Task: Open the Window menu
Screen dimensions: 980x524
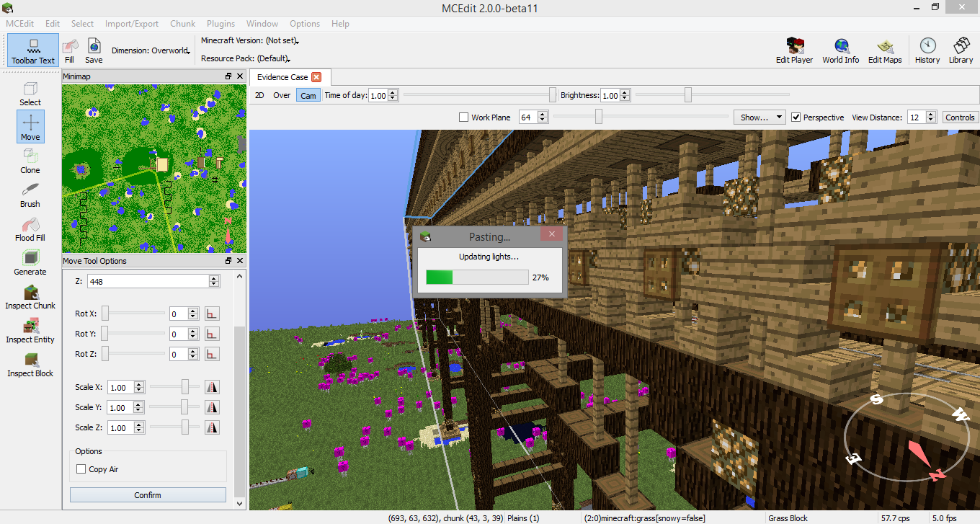Action: [262, 23]
